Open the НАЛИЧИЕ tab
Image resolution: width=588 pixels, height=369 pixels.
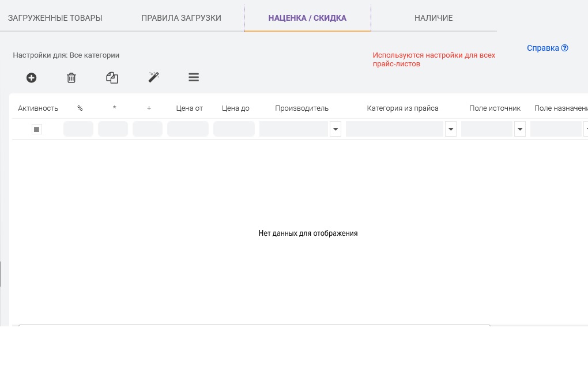click(x=434, y=18)
